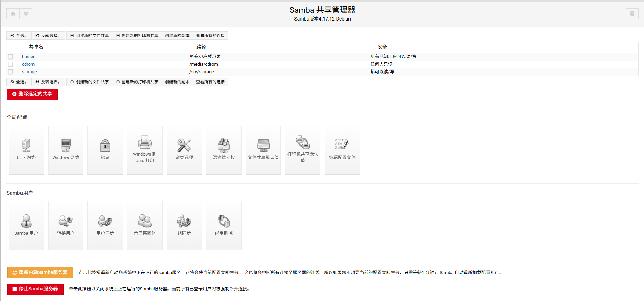Click 所有已知用户可以读/写 security text
644x301 pixels.
[x=393, y=57]
